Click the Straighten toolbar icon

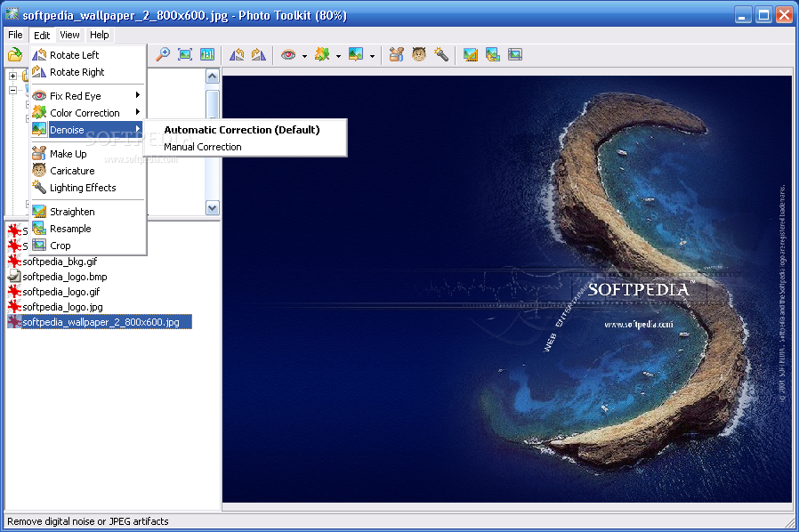click(x=471, y=54)
